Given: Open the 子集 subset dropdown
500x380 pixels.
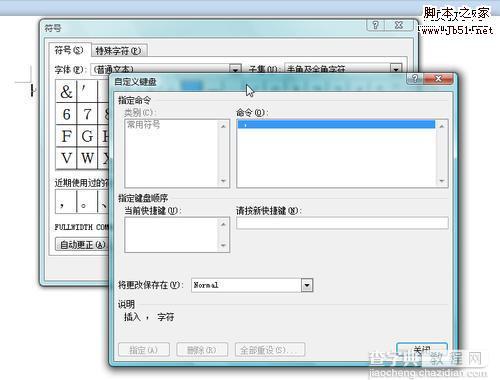Looking at the screenshot, I should point(396,69).
